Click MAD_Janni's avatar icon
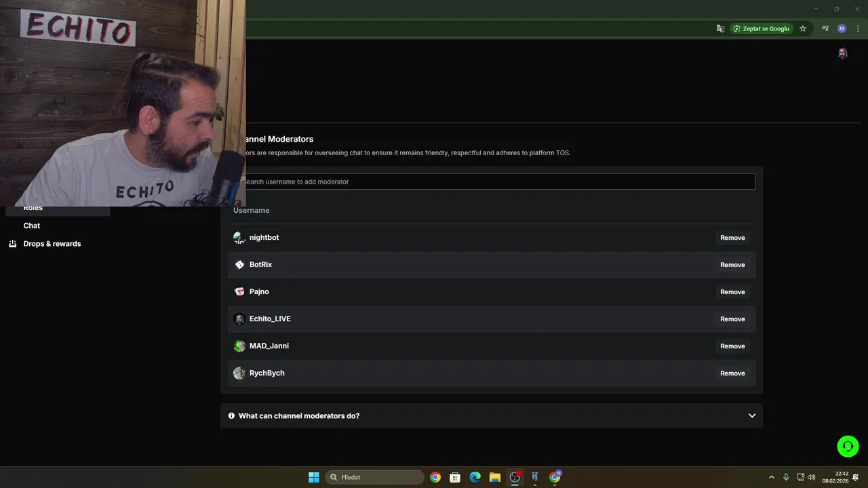This screenshot has width=868, height=488. 239,346
